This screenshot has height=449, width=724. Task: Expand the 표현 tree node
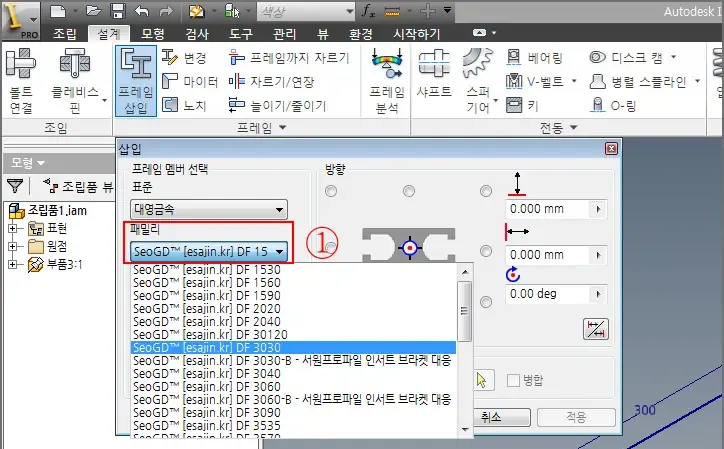click(x=12, y=228)
